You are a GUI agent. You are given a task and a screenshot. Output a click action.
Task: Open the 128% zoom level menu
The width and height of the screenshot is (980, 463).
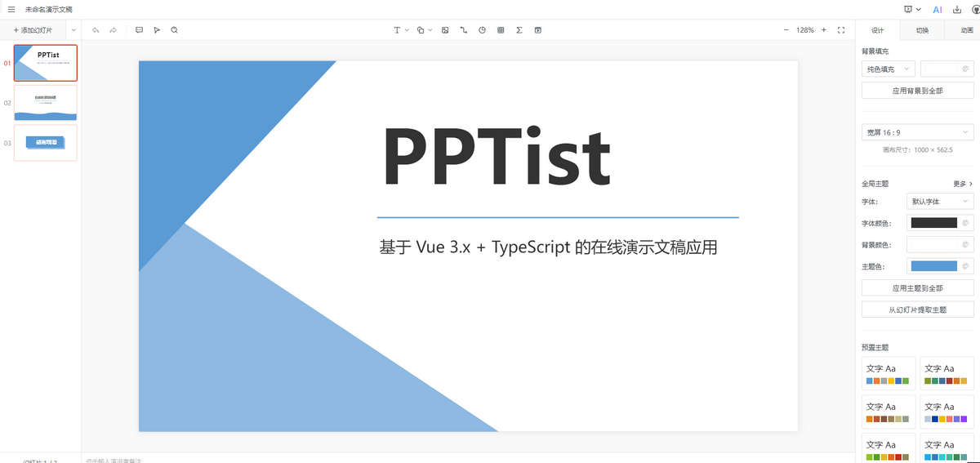[805, 29]
